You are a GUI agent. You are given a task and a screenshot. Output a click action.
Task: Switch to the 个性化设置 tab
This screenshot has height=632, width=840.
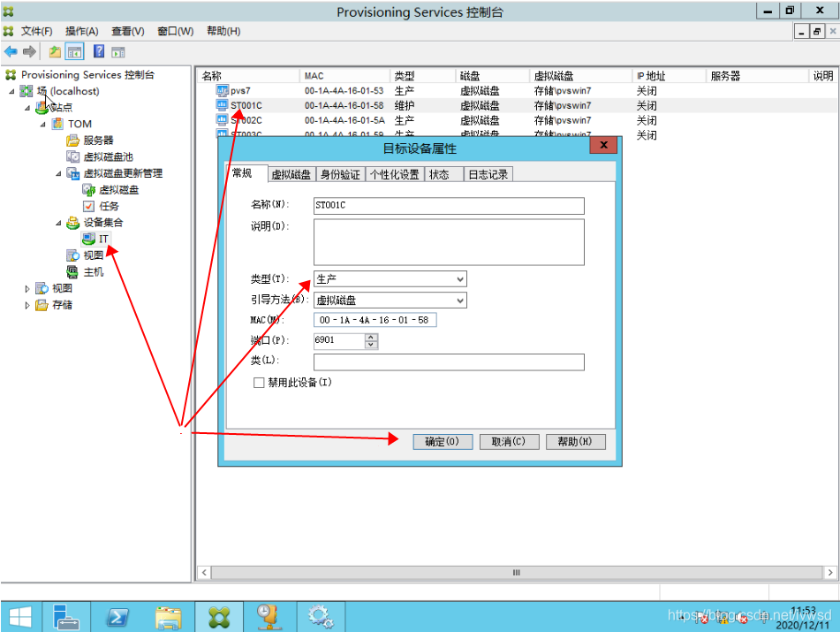[394, 175]
